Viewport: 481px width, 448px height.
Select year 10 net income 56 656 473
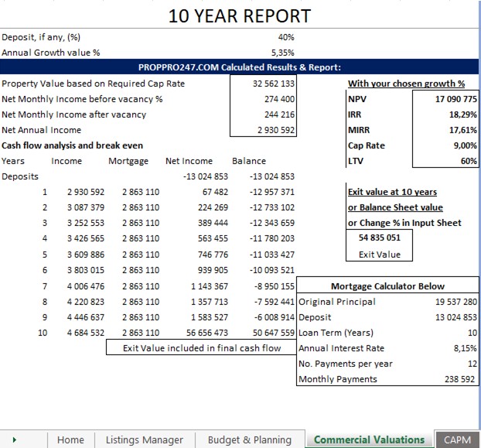207,333
